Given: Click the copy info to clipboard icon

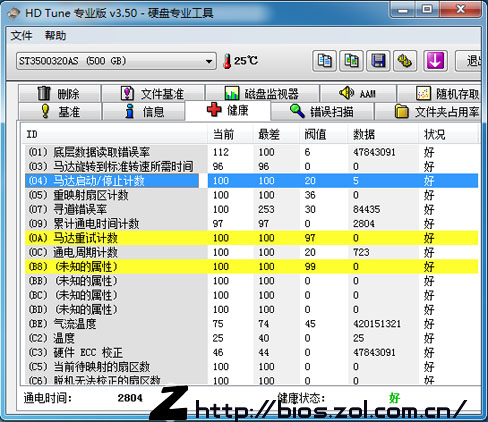Looking at the screenshot, I should pyautogui.click(x=324, y=61).
